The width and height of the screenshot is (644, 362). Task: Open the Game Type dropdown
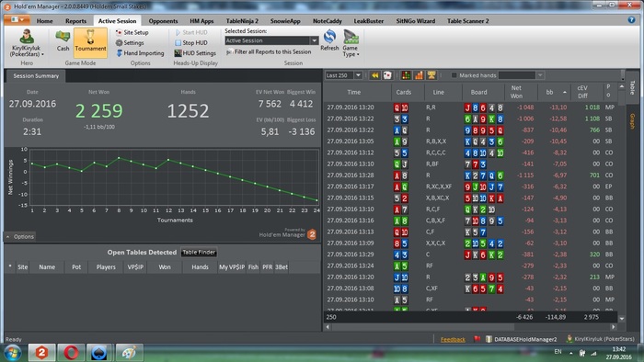point(351,43)
